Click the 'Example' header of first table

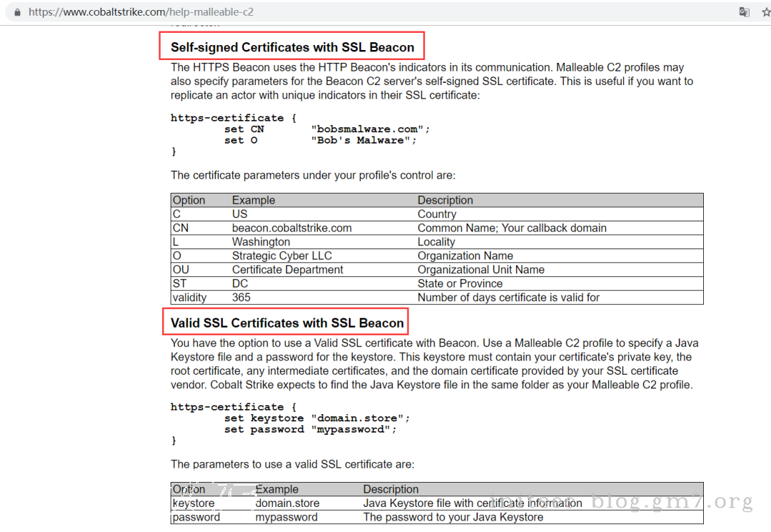(x=253, y=200)
